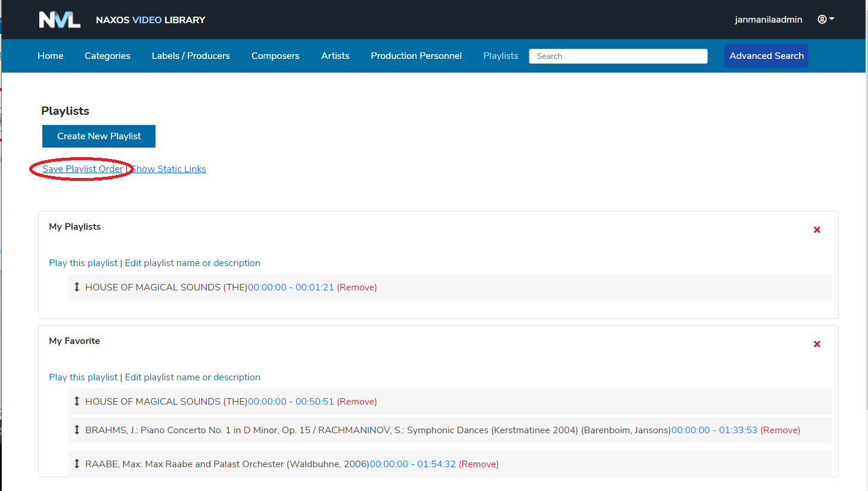Open time range 00:00:00 - 01:54:32 link
Viewport: 868px width, 491px height.
[412, 464]
